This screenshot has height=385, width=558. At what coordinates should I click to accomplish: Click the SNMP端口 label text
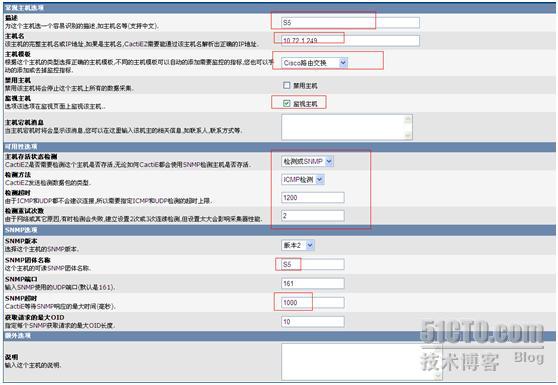(21, 279)
